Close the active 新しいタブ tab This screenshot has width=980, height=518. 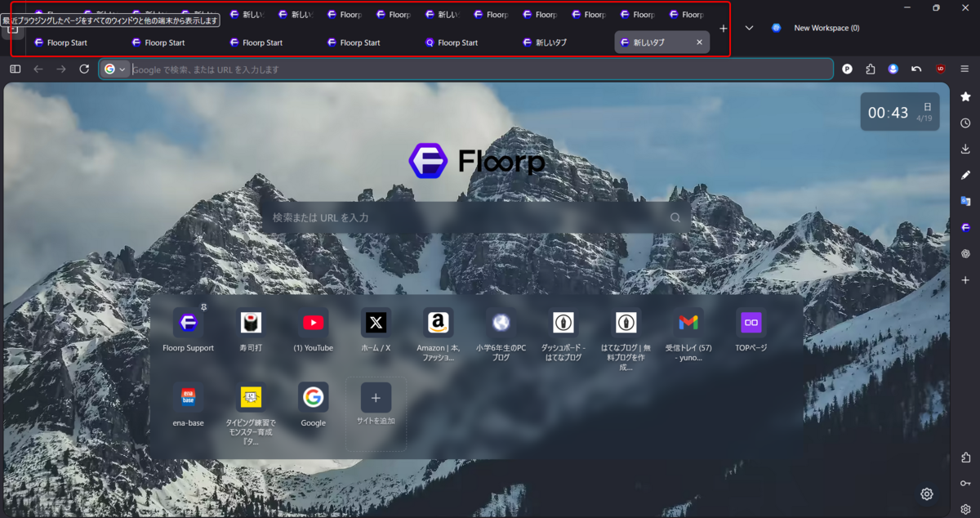point(699,42)
